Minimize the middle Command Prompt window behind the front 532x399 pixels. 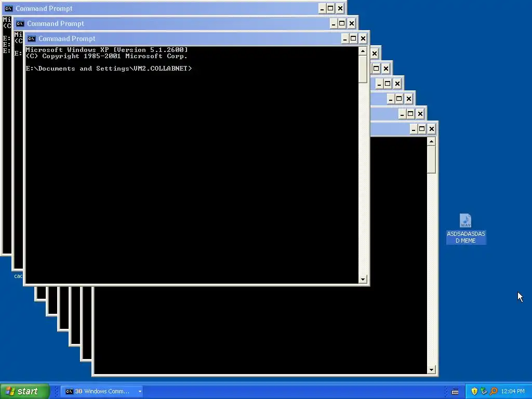333,23
